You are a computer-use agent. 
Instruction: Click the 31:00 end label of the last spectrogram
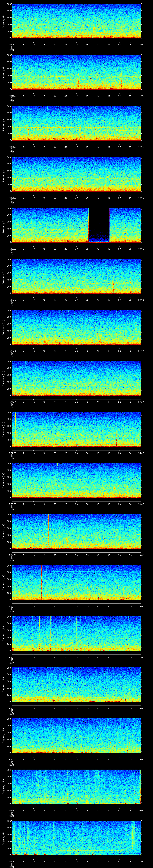141,861
